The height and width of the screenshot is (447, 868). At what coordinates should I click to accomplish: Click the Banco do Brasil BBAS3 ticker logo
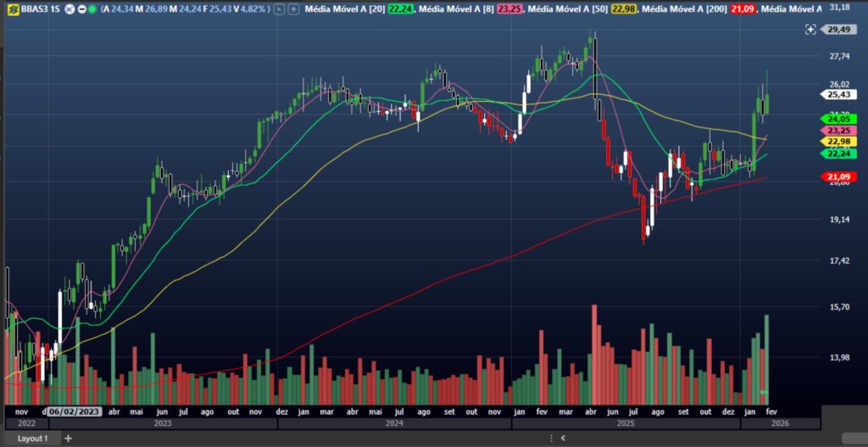coord(11,8)
